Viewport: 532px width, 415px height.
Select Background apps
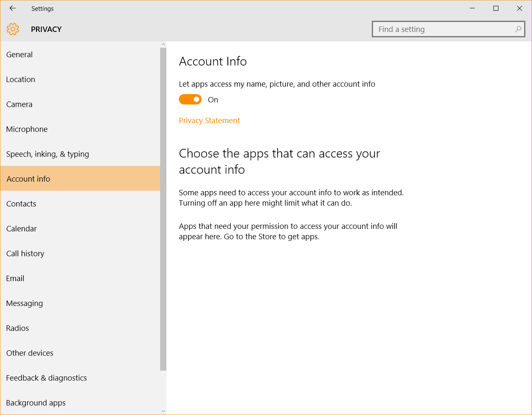click(x=80, y=403)
